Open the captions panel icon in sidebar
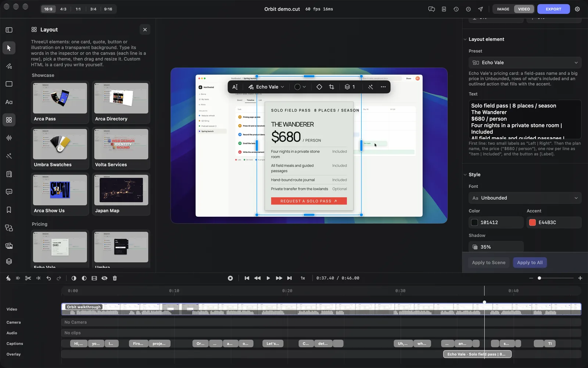588x368 pixels. pos(9,192)
